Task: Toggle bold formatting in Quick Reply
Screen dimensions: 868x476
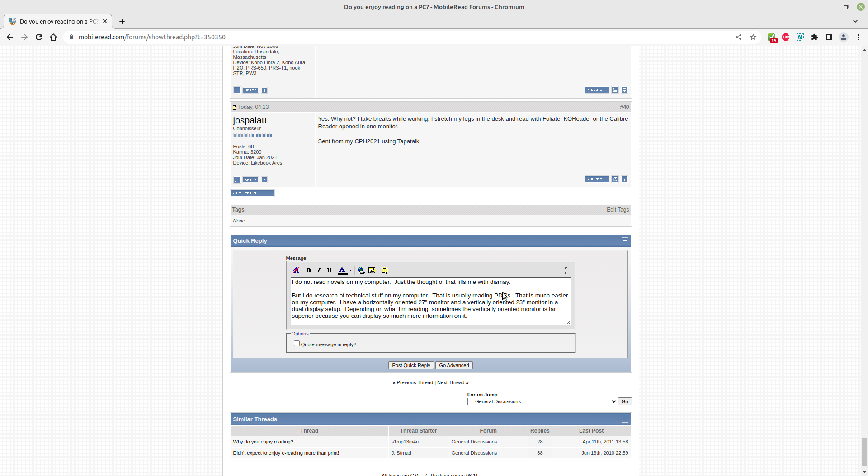Action: pos(309,270)
